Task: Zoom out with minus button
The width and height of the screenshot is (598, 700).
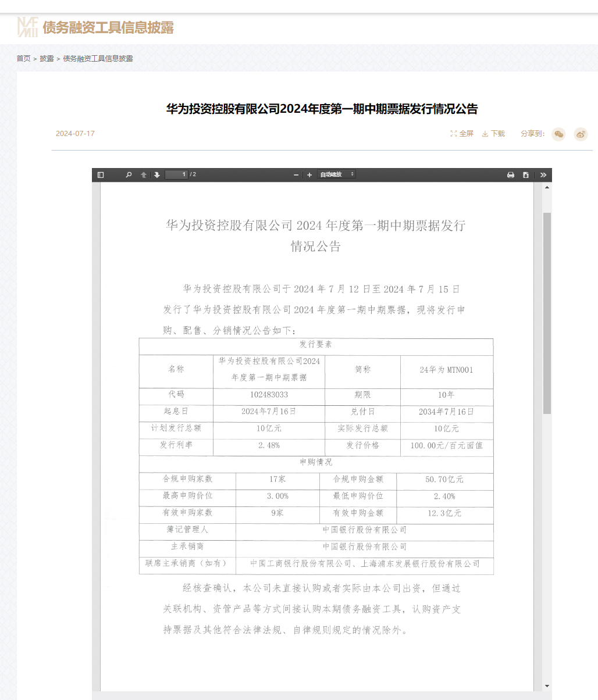Action: (x=296, y=175)
